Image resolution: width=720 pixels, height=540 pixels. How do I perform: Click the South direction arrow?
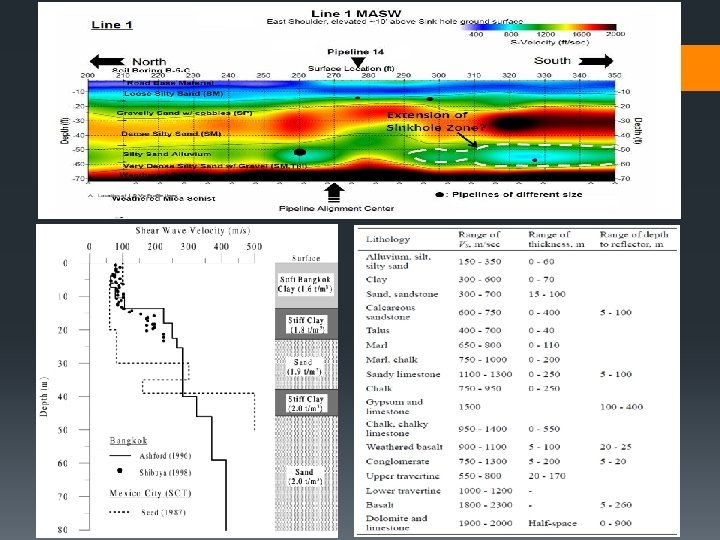point(596,61)
